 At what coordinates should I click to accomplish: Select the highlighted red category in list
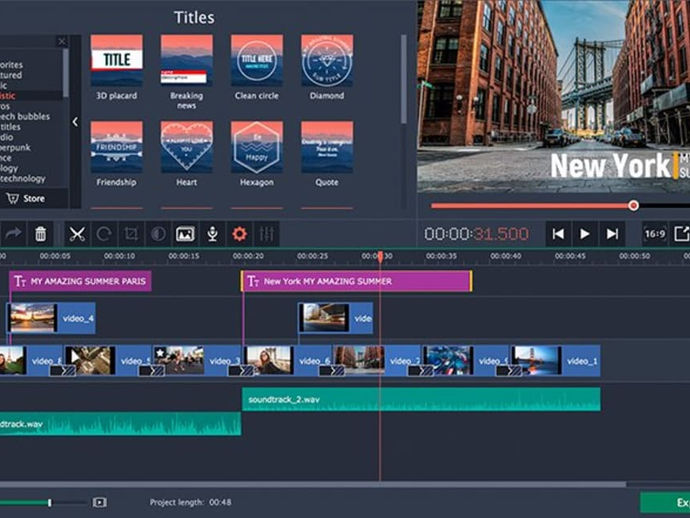click(8, 96)
